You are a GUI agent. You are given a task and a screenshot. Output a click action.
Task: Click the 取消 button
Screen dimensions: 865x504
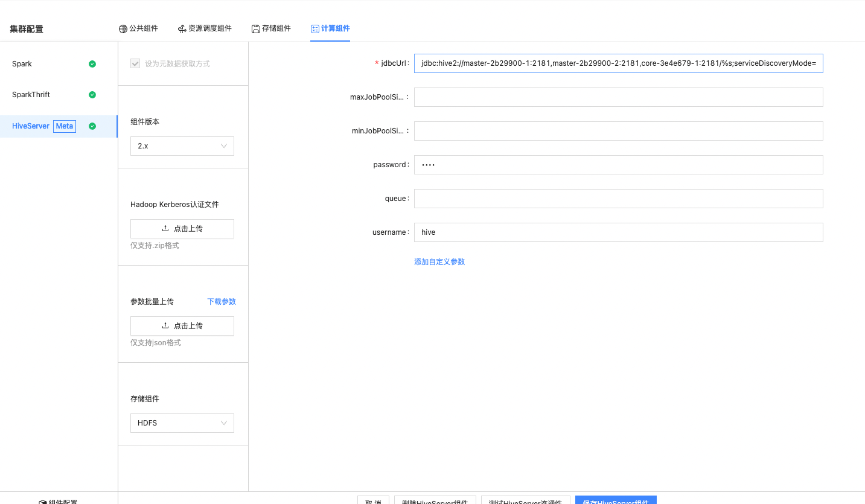tap(373, 500)
